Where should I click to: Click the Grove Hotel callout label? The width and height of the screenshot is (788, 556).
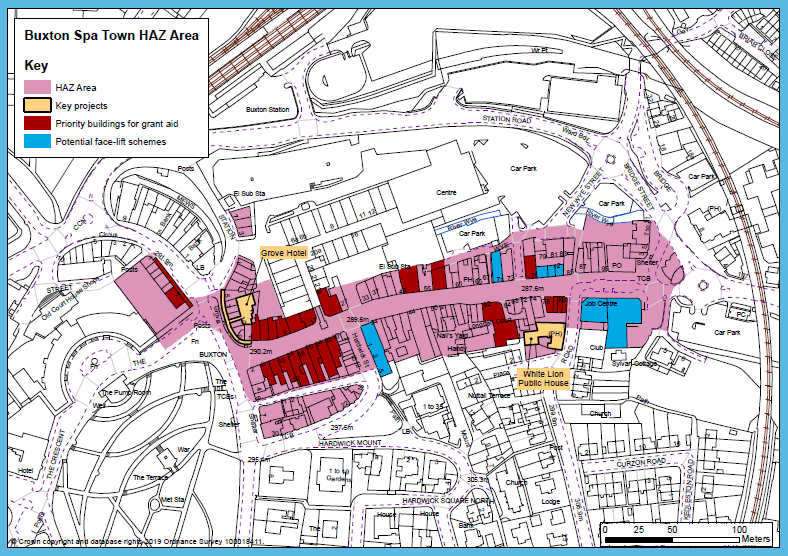284,254
